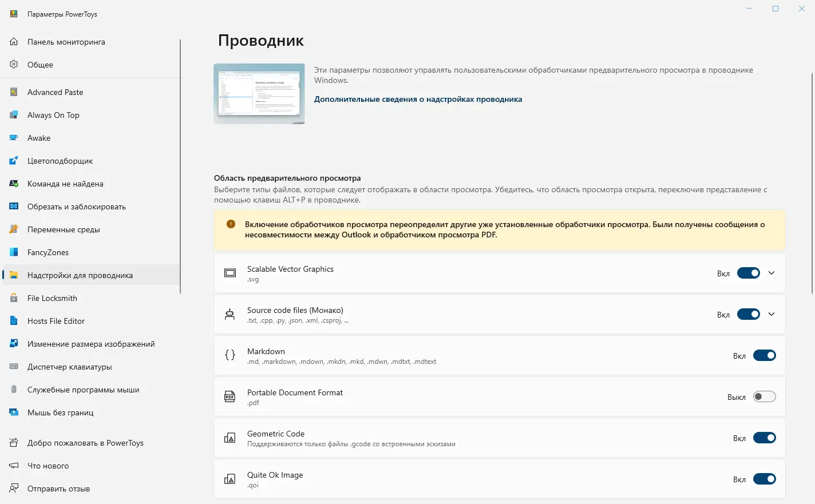Open Дополнительные сведения о надстройках проводника link

click(418, 99)
